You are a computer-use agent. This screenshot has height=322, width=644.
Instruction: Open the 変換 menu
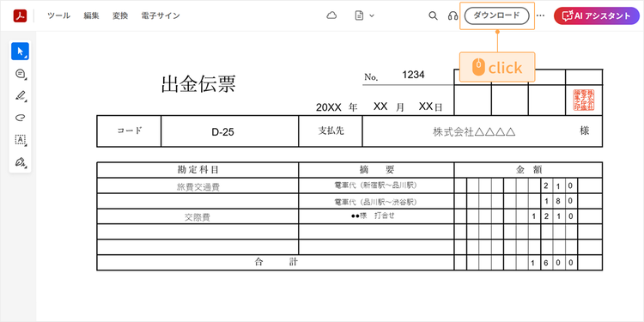pyautogui.click(x=120, y=15)
